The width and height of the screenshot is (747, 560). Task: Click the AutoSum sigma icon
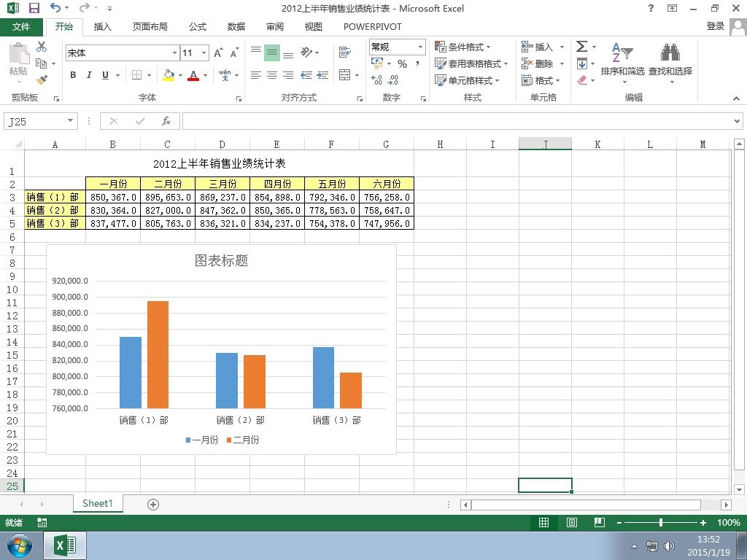(x=581, y=46)
